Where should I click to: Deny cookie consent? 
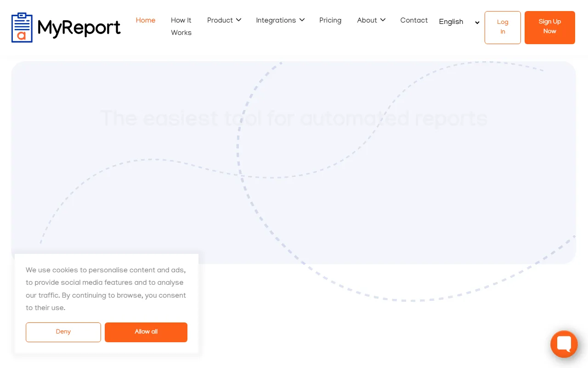63,332
